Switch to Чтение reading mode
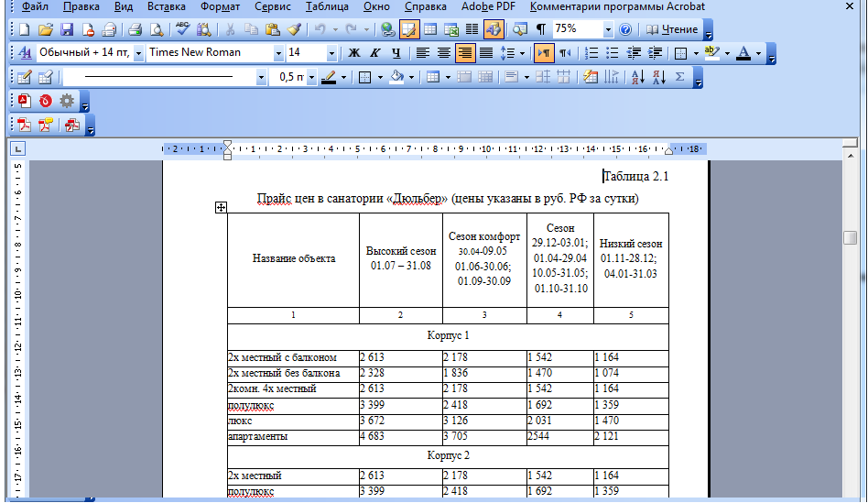Viewport: 868px width, 503px height. 673,29
